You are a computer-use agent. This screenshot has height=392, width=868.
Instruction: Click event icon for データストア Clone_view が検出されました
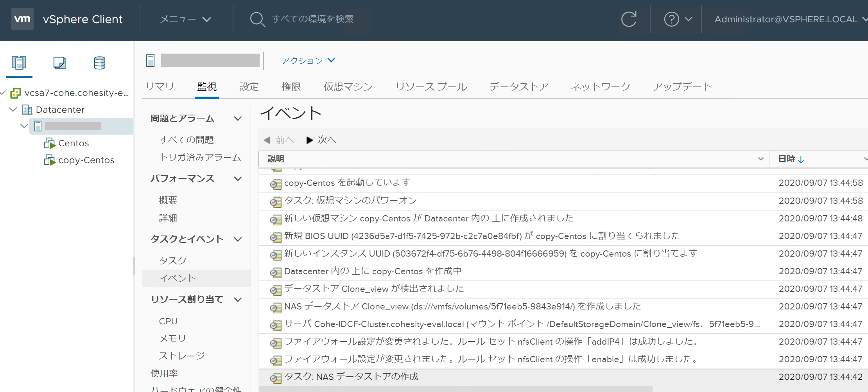(276, 290)
